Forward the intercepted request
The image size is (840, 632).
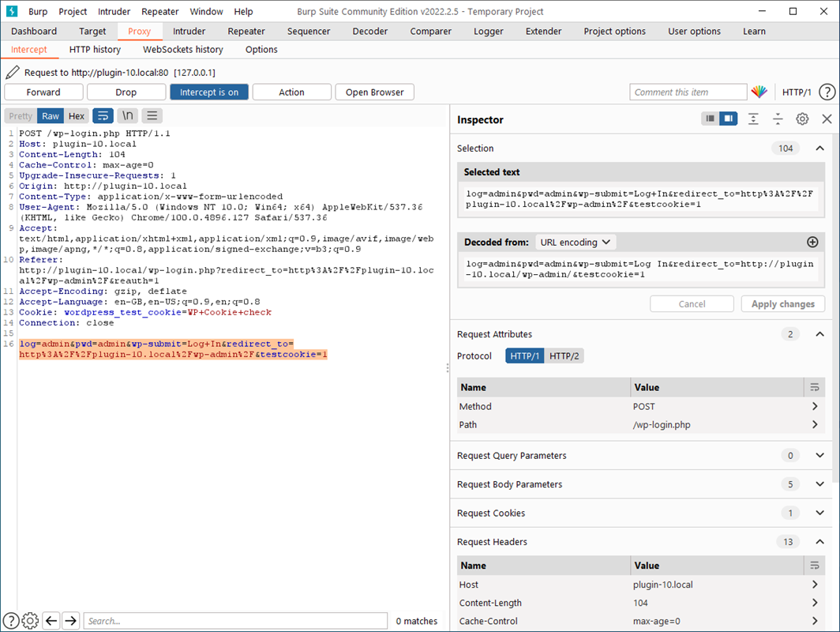43,92
